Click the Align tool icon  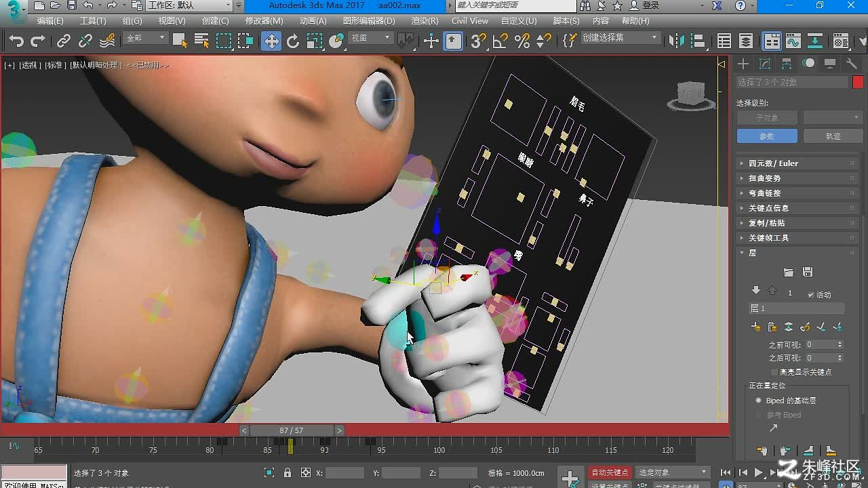point(698,41)
